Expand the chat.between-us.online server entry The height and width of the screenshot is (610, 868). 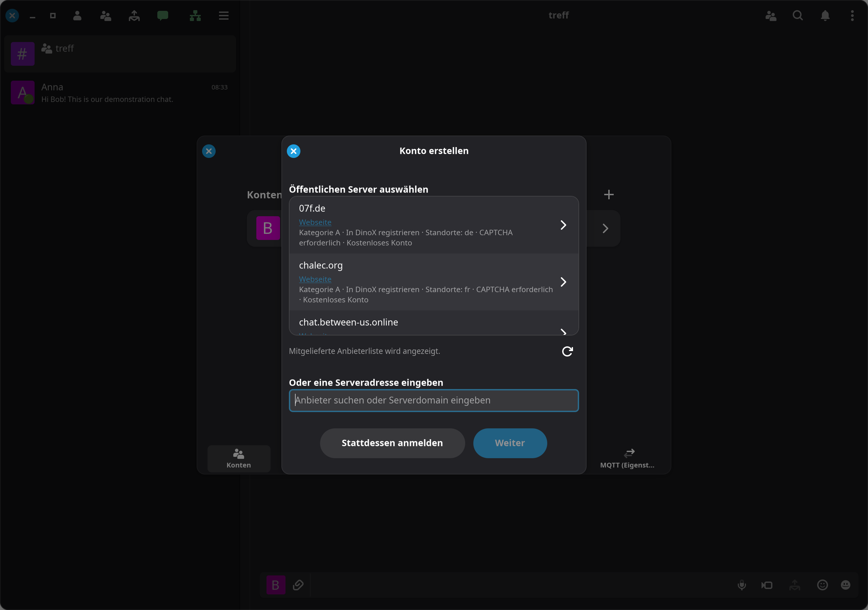coord(434,324)
